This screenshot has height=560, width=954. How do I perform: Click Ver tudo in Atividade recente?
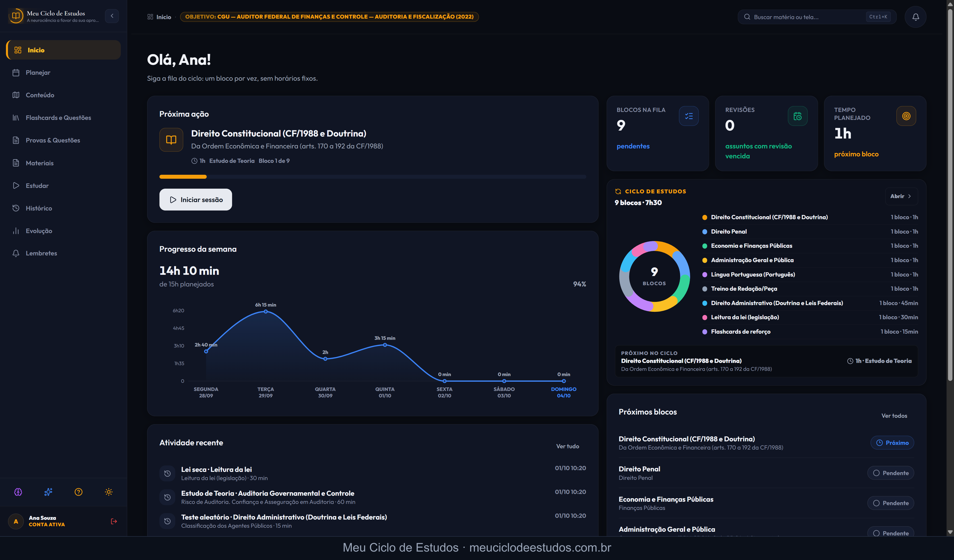pyautogui.click(x=567, y=446)
